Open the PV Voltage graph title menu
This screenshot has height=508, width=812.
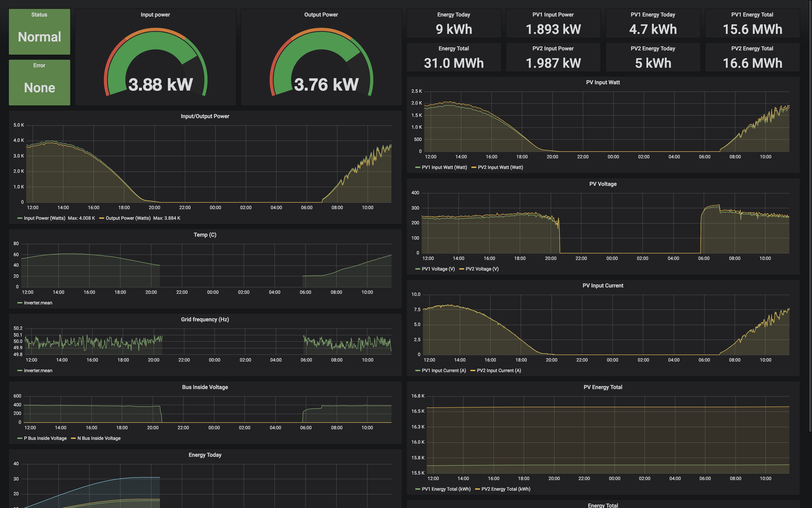[603, 184]
